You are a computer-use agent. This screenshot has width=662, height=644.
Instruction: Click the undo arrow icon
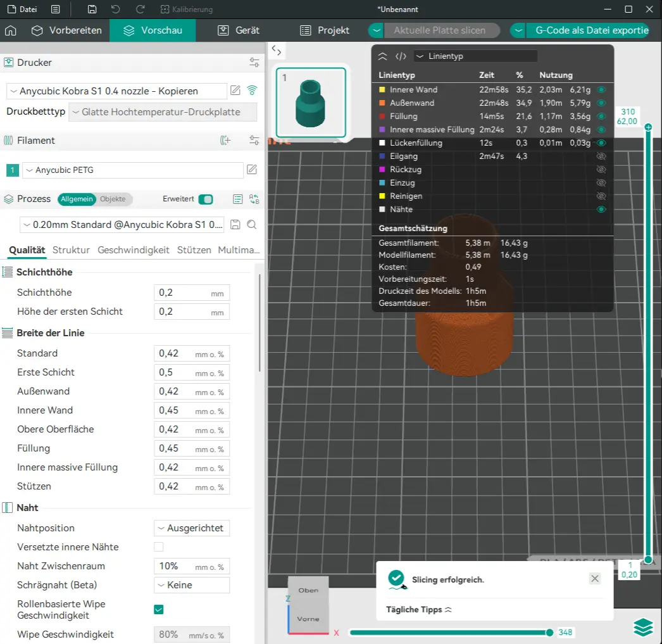(x=116, y=9)
